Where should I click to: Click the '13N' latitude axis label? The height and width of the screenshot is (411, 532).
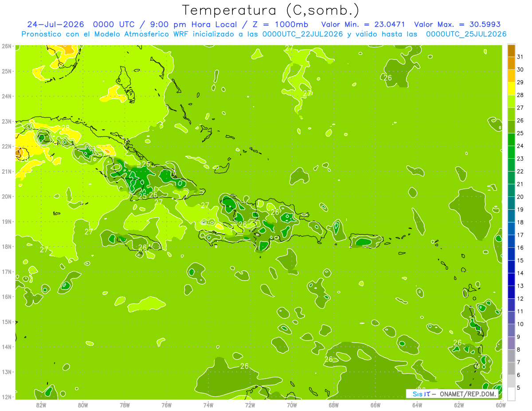click(x=7, y=372)
